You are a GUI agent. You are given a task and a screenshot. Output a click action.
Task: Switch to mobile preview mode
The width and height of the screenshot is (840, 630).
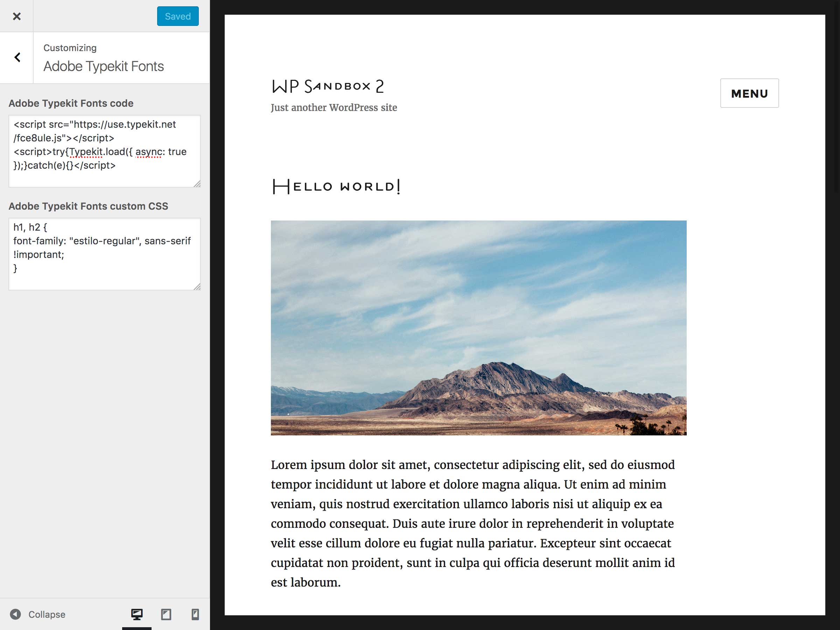point(195,614)
